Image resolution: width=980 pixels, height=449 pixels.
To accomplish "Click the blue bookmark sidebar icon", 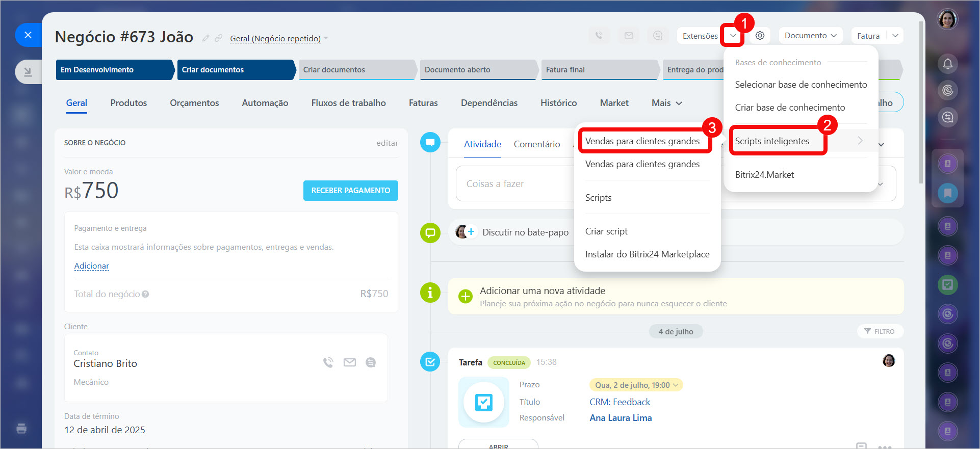I will [x=947, y=193].
